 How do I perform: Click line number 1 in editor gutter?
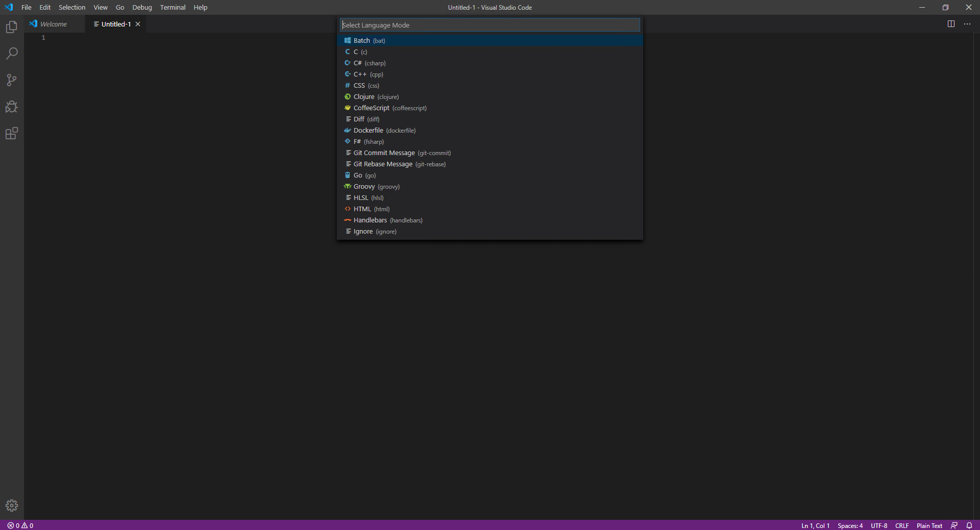[43, 38]
